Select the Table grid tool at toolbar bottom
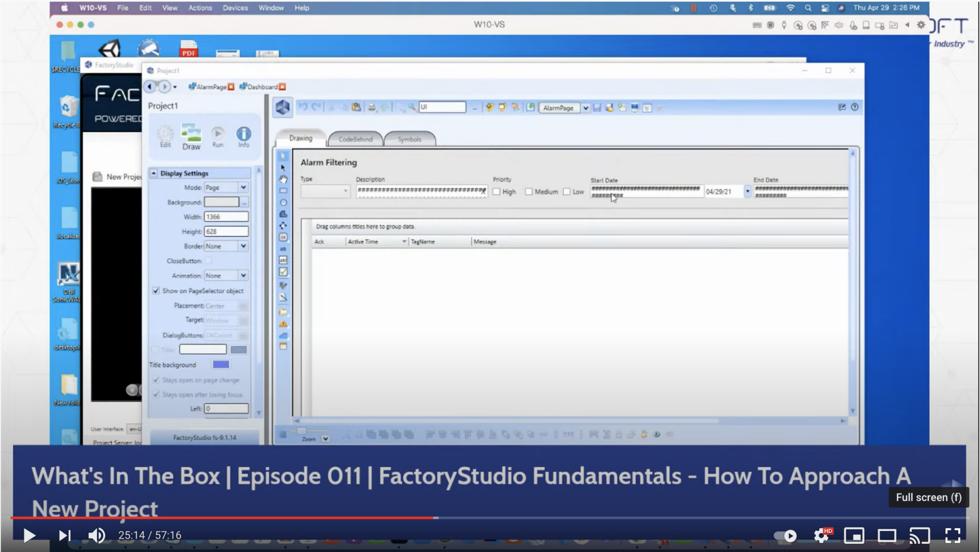Image resolution: width=980 pixels, height=552 pixels. pos(283,346)
